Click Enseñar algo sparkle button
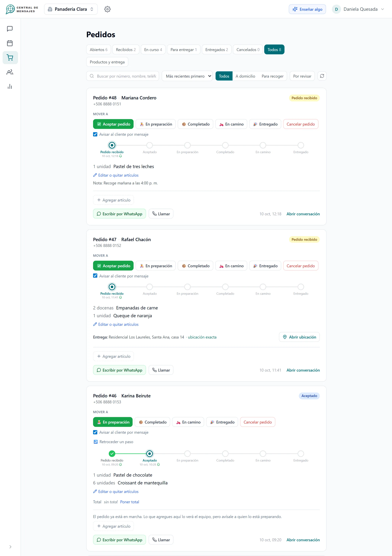 307,9
